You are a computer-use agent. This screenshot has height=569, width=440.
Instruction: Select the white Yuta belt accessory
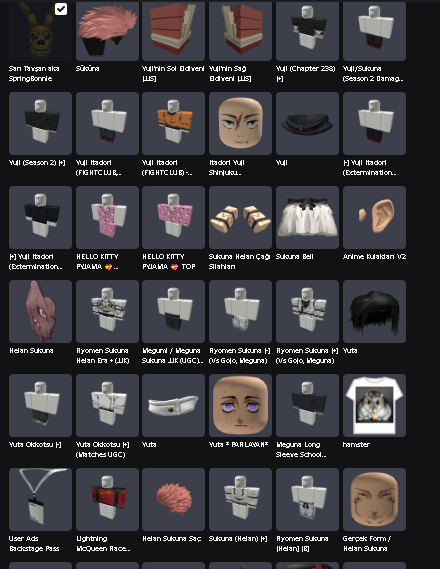[x=173, y=405]
